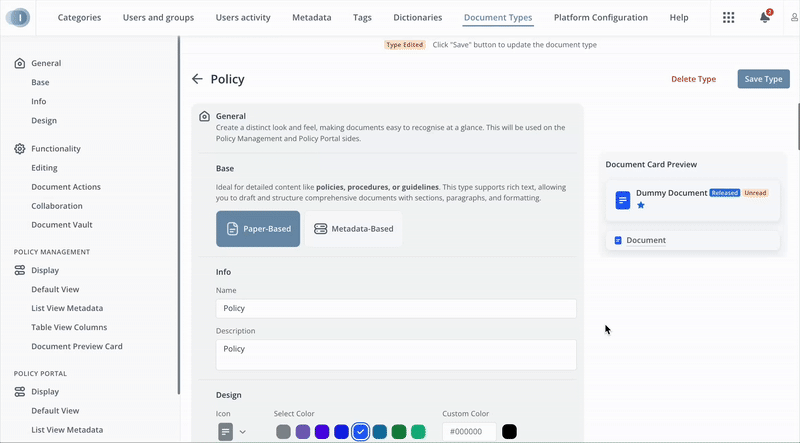The width and height of the screenshot is (800, 443).
Task: Go to Document Vault in sidebar
Action: click(x=62, y=225)
